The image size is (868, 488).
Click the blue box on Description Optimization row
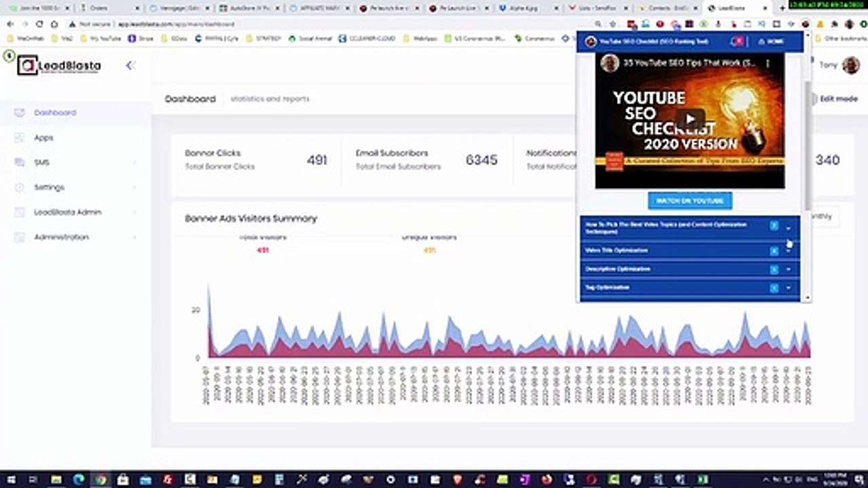[774, 269]
